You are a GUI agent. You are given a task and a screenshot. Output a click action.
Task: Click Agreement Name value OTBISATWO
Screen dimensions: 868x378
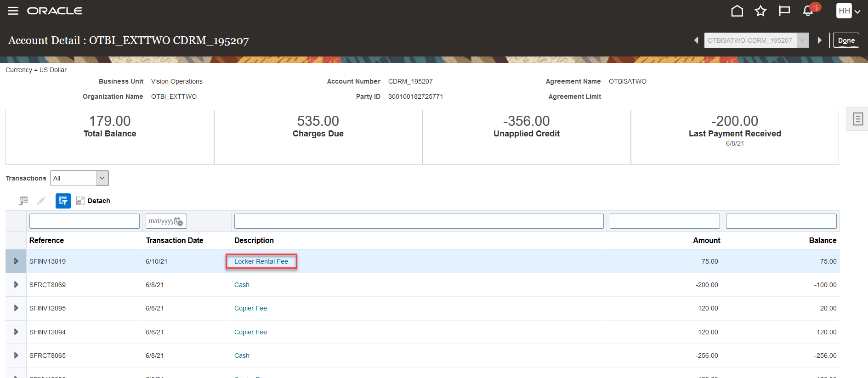[627, 81]
